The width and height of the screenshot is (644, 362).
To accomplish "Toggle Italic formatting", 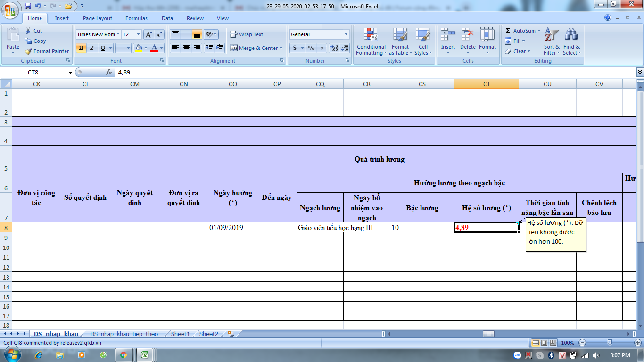I will click(x=92, y=48).
